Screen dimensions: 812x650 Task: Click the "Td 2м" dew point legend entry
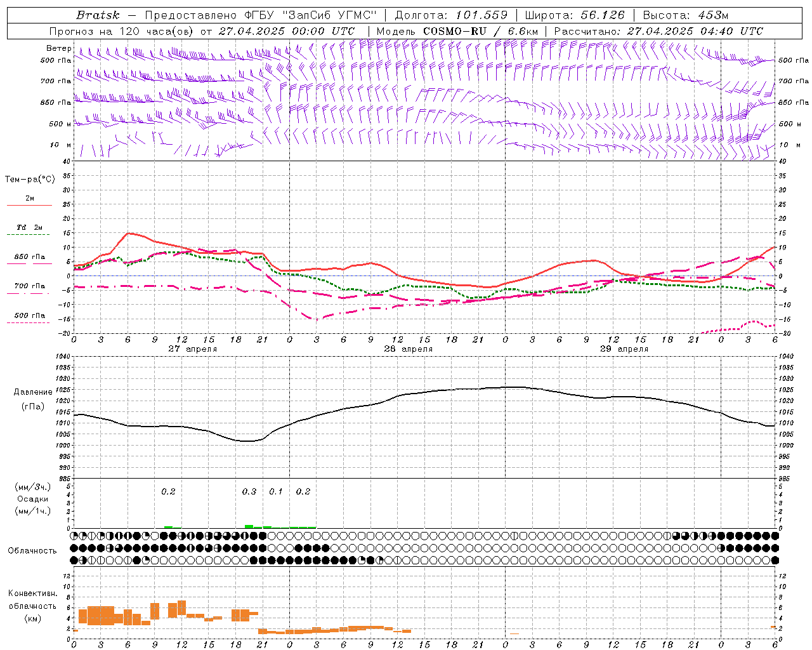pos(29,227)
